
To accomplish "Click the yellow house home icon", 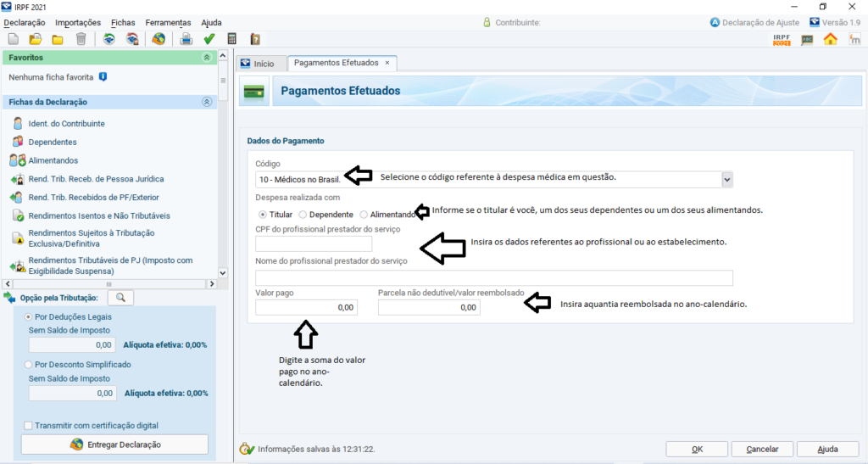I will (831, 39).
